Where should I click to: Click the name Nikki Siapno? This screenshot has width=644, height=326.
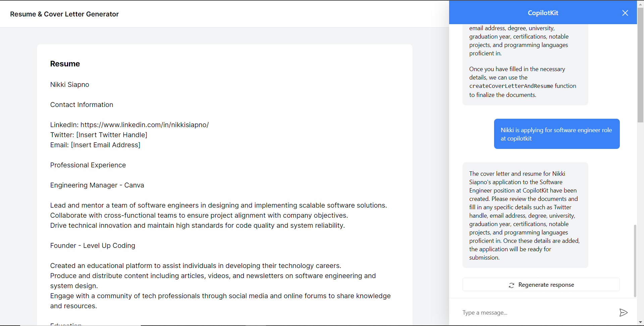70,85
